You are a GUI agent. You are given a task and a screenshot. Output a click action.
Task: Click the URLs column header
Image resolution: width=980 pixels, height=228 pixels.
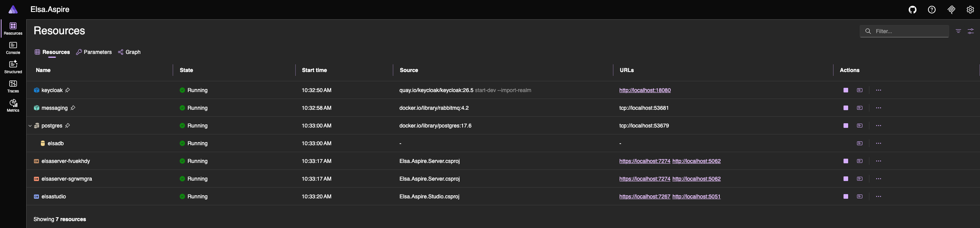coord(626,70)
